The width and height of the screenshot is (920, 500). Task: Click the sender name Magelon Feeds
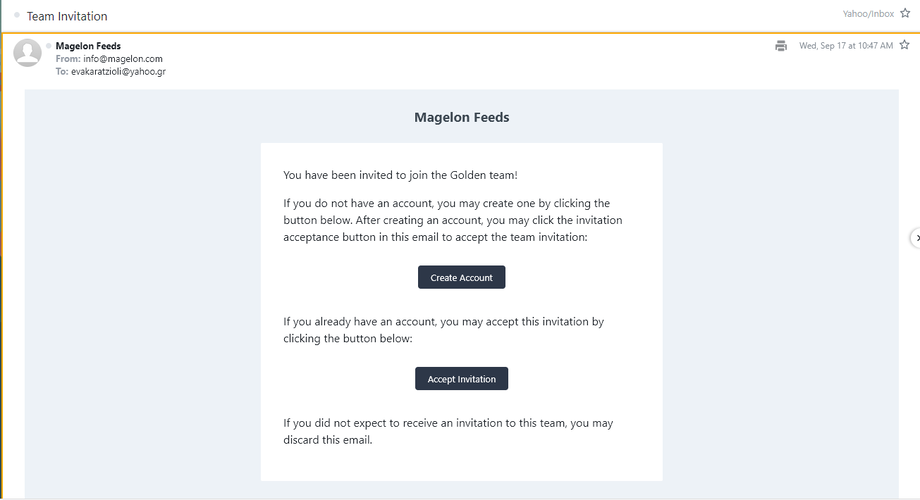coord(88,46)
